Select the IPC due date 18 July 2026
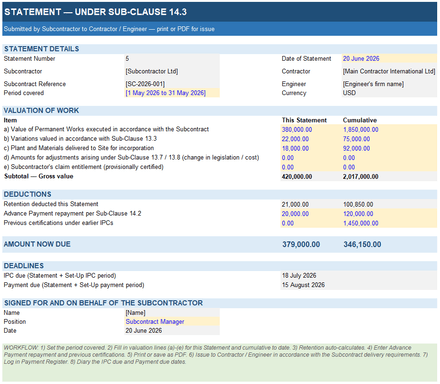The width and height of the screenshot is (440, 384). (359, 275)
